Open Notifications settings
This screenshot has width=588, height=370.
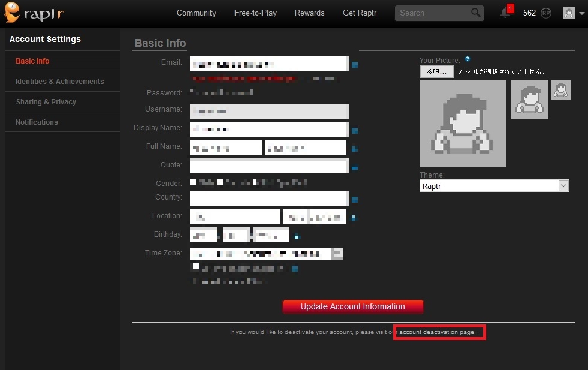click(x=62, y=122)
